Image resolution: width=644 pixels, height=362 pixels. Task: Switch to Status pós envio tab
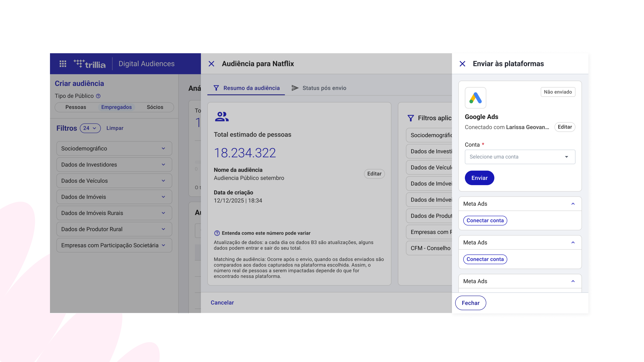[319, 88]
